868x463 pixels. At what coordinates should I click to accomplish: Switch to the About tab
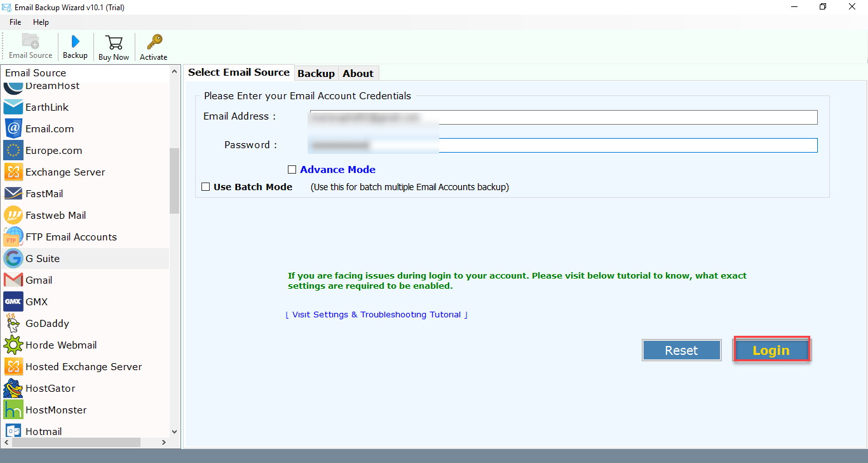tap(358, 74)
